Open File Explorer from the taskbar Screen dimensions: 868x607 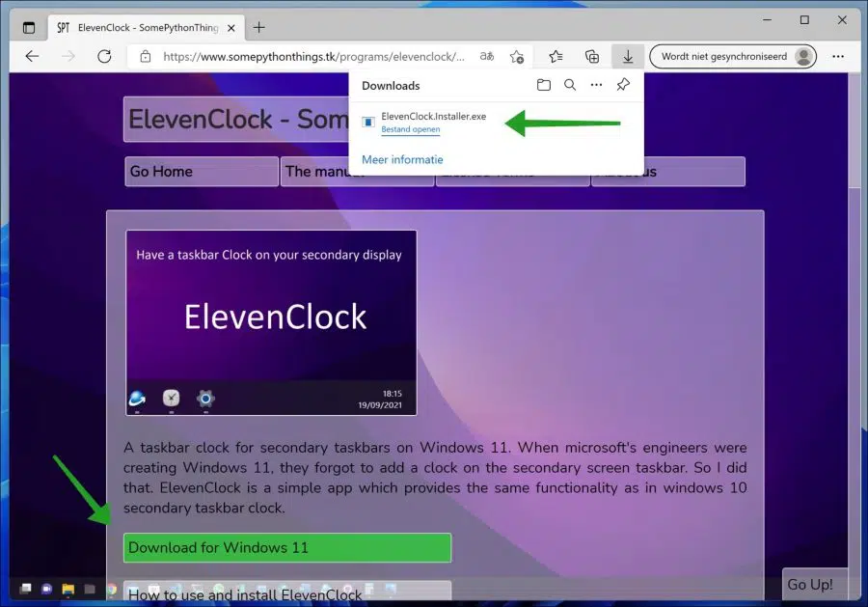[x=68, y=589]
